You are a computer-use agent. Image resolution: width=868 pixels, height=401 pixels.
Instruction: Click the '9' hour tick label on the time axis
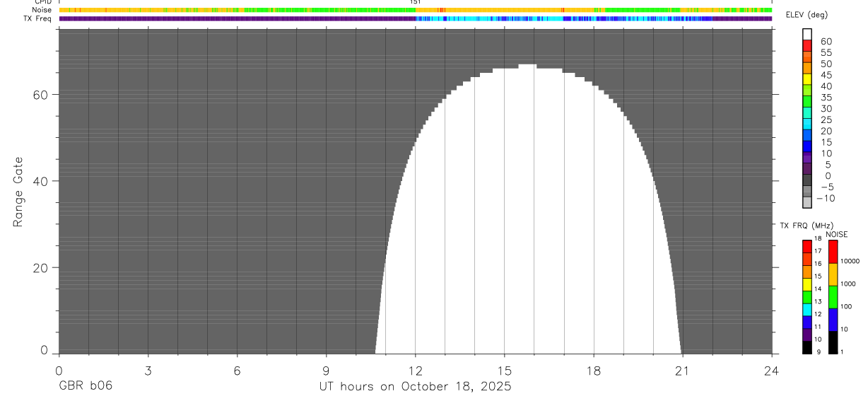pyautogui.click(x=326, y=370)
